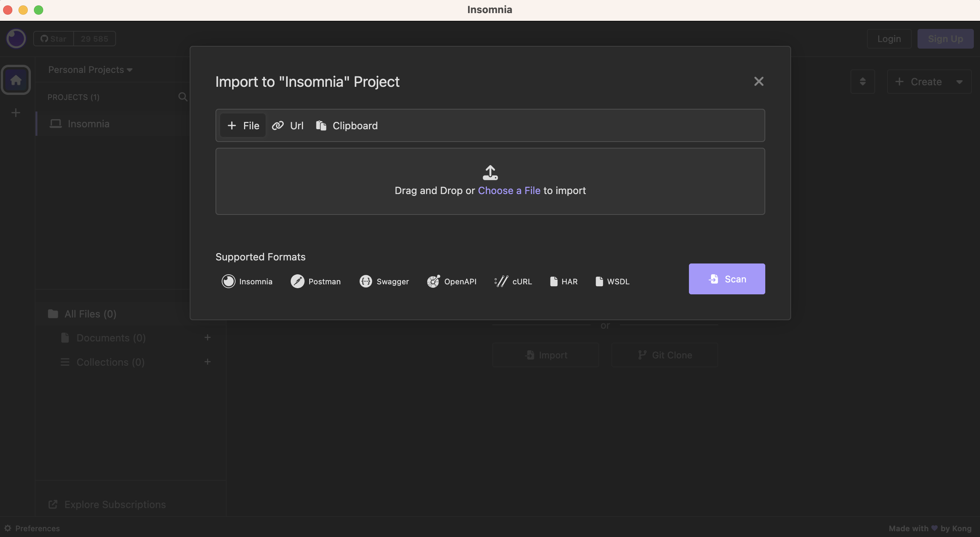Click the Postman format icon
The image size is (980, 537).
(x=297, y=281)
